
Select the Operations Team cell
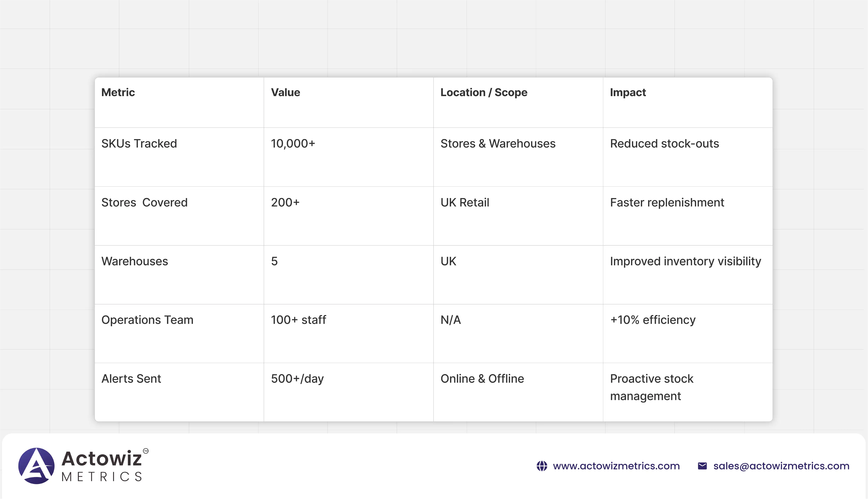(147, 320)
